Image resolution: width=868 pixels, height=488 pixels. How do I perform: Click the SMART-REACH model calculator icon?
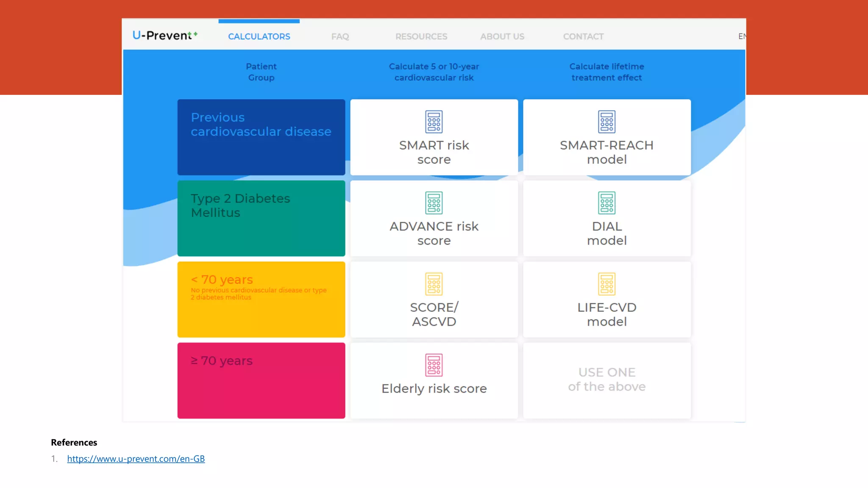(x=606, y=122)
